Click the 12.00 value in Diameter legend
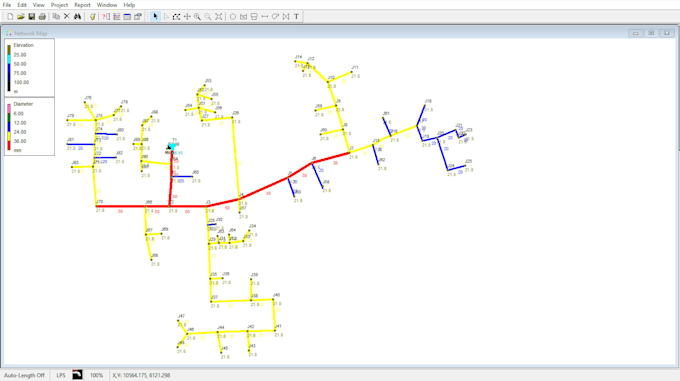Screen dimensions: 680x381 click(20, 123)
